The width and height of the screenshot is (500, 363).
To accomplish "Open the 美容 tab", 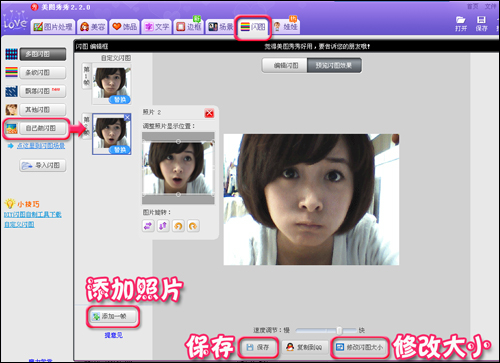I will pyautogui.click(x=93, y=27).
